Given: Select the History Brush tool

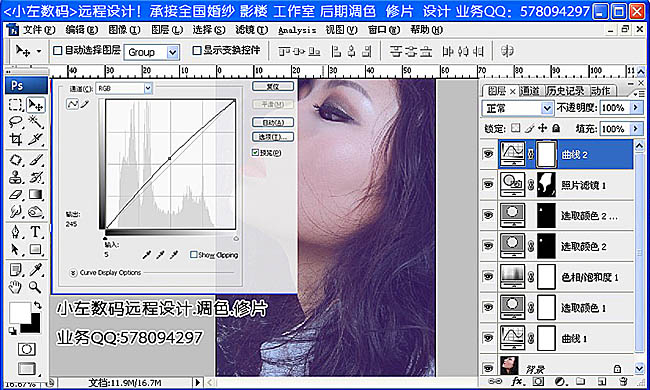Looking at the screenshot, I should [x=36, y=177].
